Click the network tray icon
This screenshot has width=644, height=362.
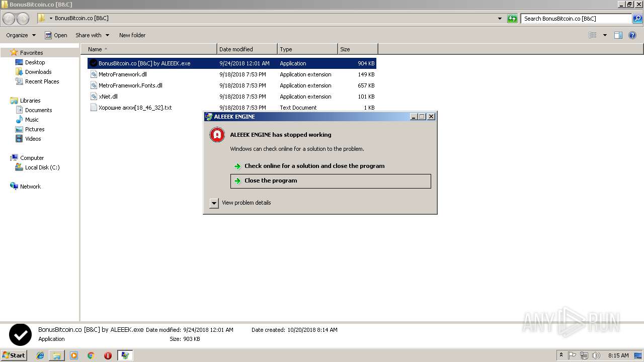pyautogui.click(x=584, y=355)
